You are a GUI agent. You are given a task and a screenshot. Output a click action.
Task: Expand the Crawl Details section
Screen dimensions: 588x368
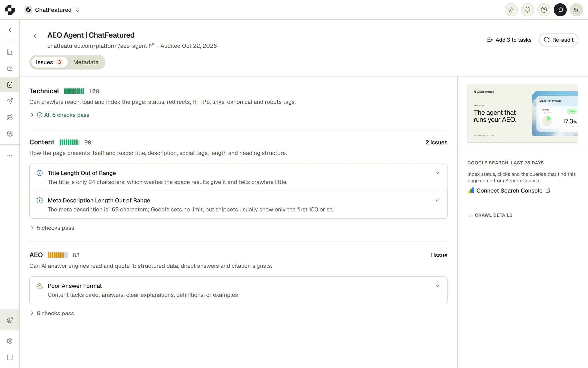(491, 215)
